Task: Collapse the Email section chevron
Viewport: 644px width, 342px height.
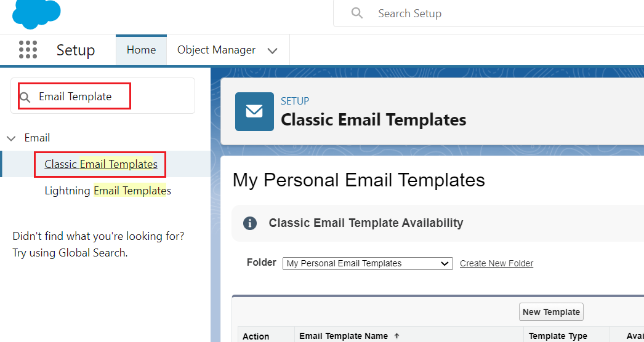Action: pyautogui.click(x=12, y=138)
